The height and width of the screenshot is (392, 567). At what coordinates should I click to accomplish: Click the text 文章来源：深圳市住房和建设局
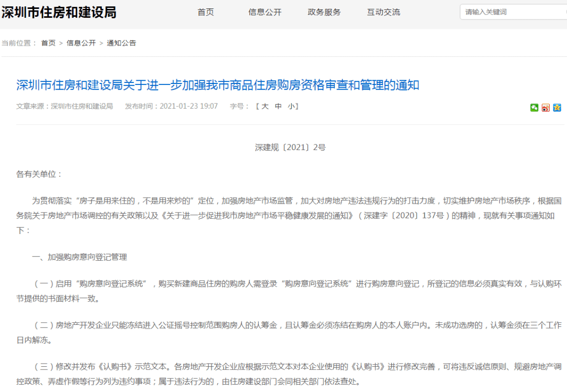click(x=65, y=106)
